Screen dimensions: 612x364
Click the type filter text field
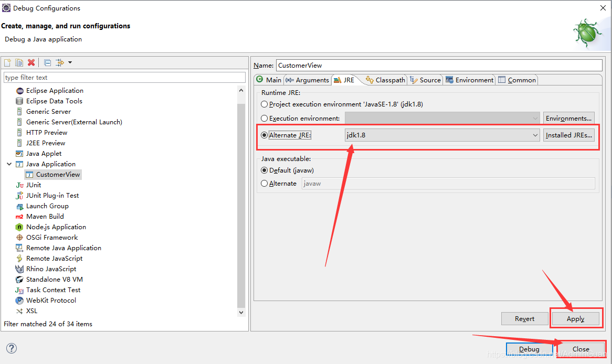(124, 77)
